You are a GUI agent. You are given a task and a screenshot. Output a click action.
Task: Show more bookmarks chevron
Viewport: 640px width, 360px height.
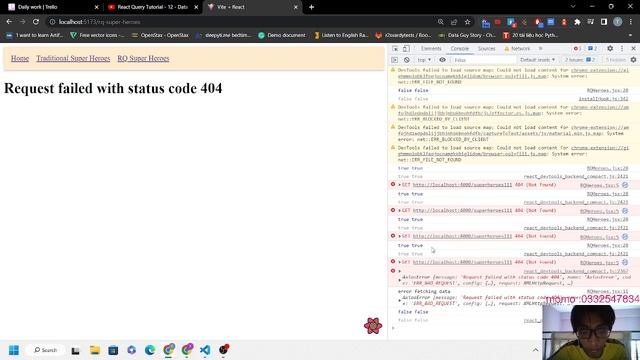tap(631, 35)
